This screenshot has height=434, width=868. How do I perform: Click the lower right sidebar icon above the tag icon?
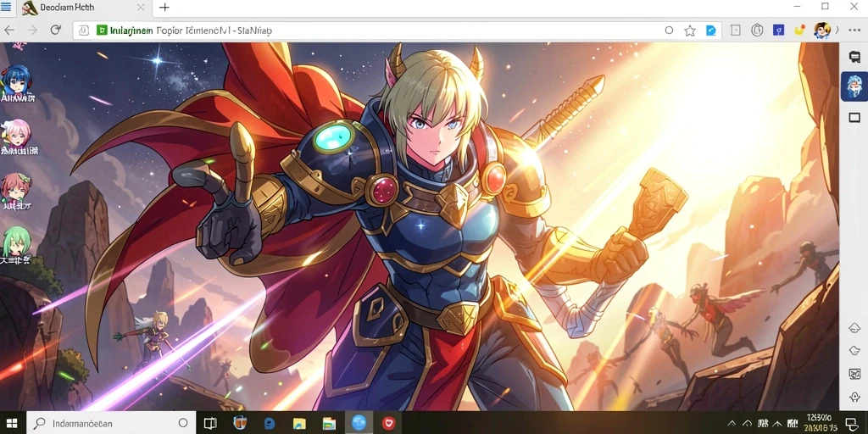[x=854, y=328]
